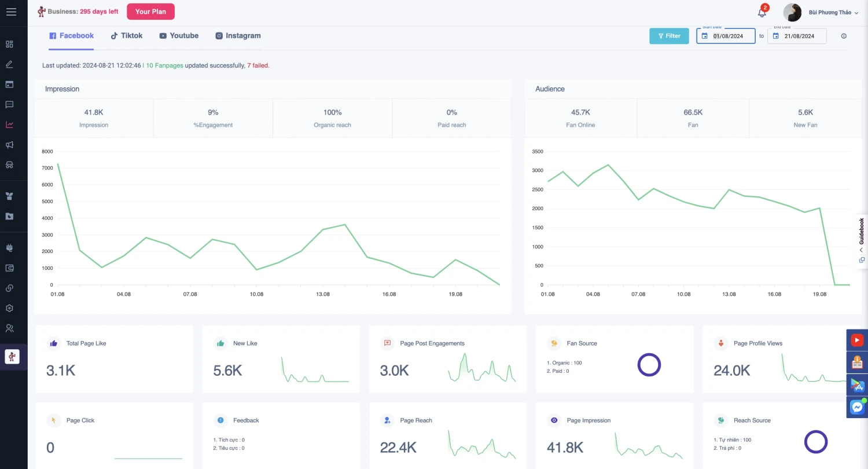The image size is (868, 469).
Task: Switch to the Tiktok tab
Action: pyautogui.click(x=127, y=36)
